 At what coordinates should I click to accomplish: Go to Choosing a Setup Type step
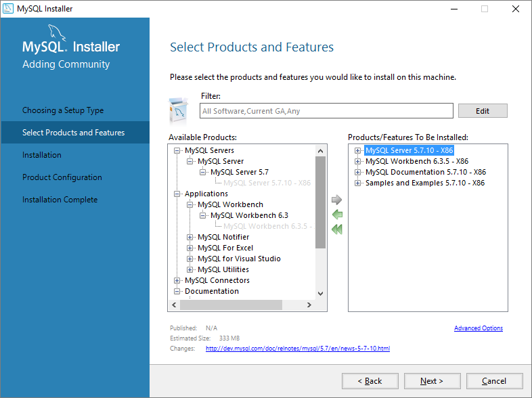click(63, 110)
